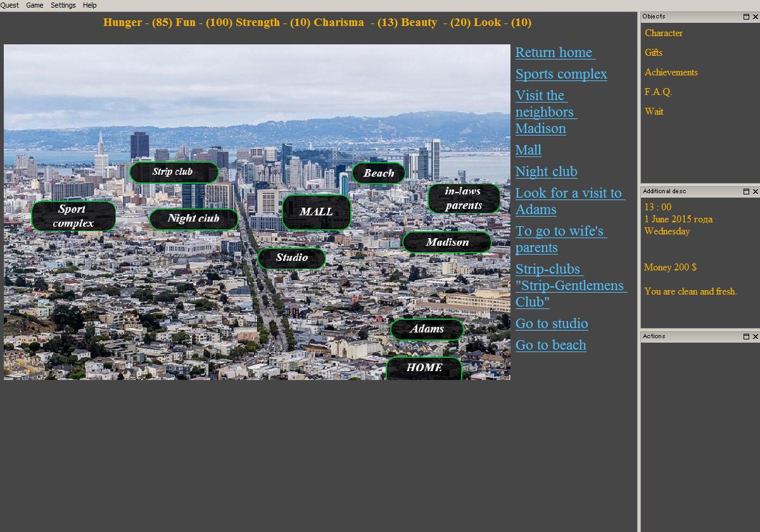Select Character in the Objects panel
Screen dimensions: 760x532
point(663,33)
